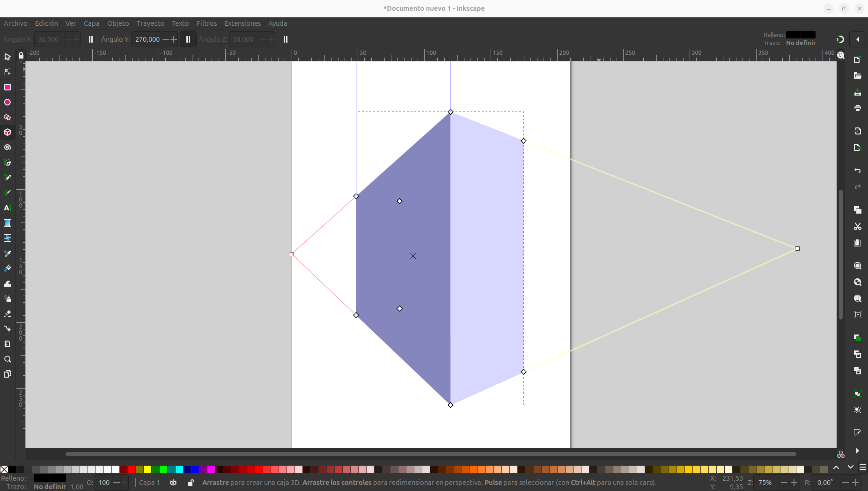Select the Bezier pen tool
The width and height of the screenshot is (868, 491).
pos(7,163)
